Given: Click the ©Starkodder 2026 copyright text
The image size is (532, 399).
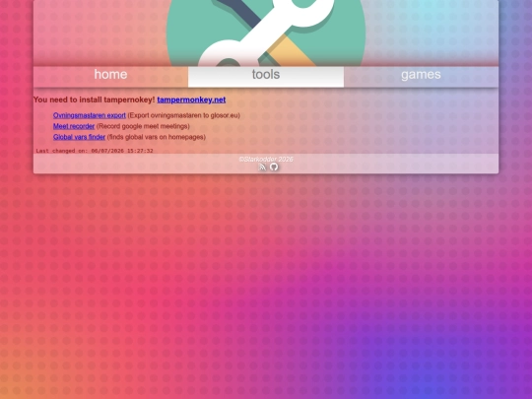Looking at the screenshot, I should [266, 160].
